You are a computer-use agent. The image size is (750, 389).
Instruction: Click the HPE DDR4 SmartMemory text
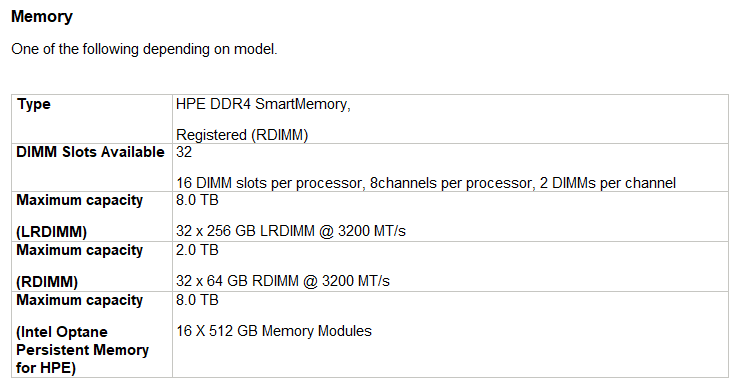263,104
